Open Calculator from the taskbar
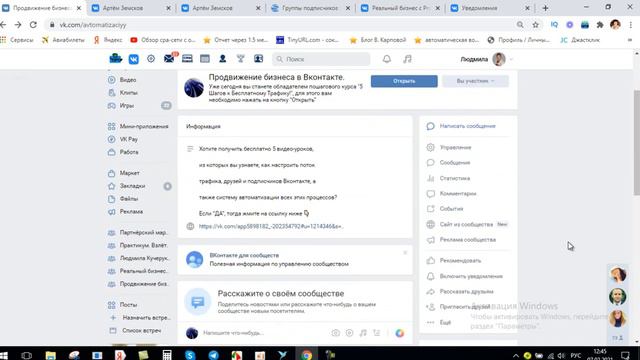The height and width of the screenshot is (360, 640). pyautogui.click(x=167, y=355)
